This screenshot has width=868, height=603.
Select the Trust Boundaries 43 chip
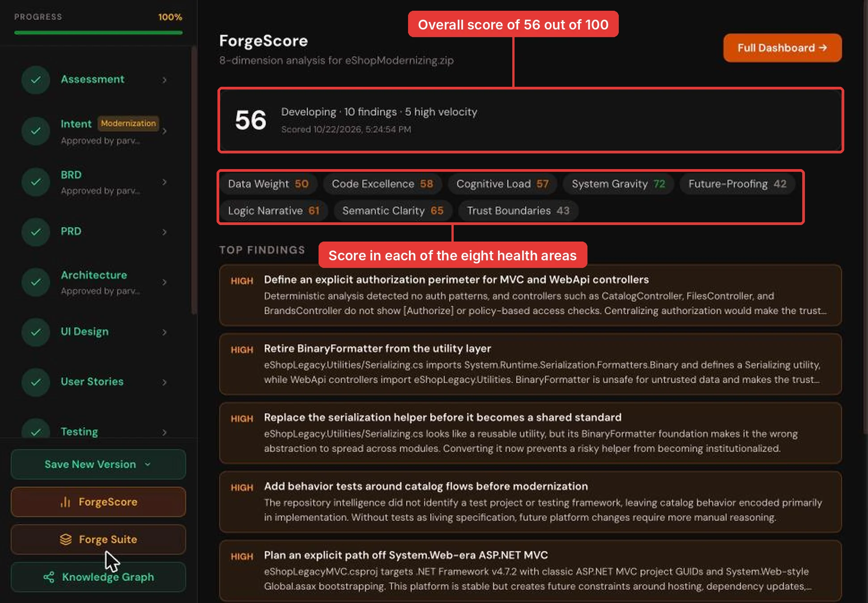click(x=518, y=211)
